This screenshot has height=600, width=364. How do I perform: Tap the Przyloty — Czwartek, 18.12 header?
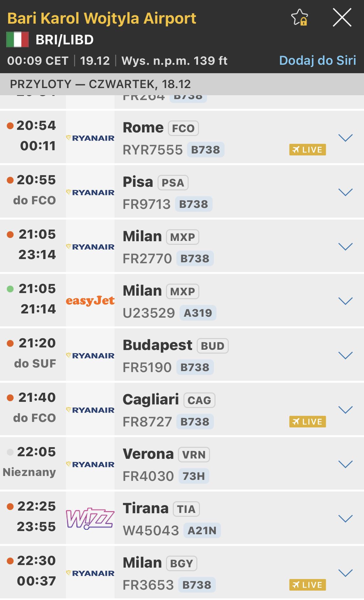pos(100,84)
